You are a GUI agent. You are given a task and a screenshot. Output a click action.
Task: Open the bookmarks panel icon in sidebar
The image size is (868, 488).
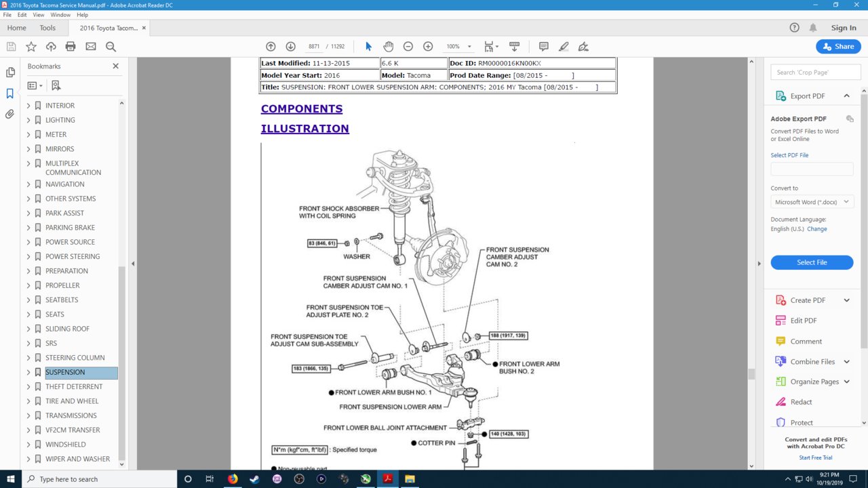tap(10, 94)
